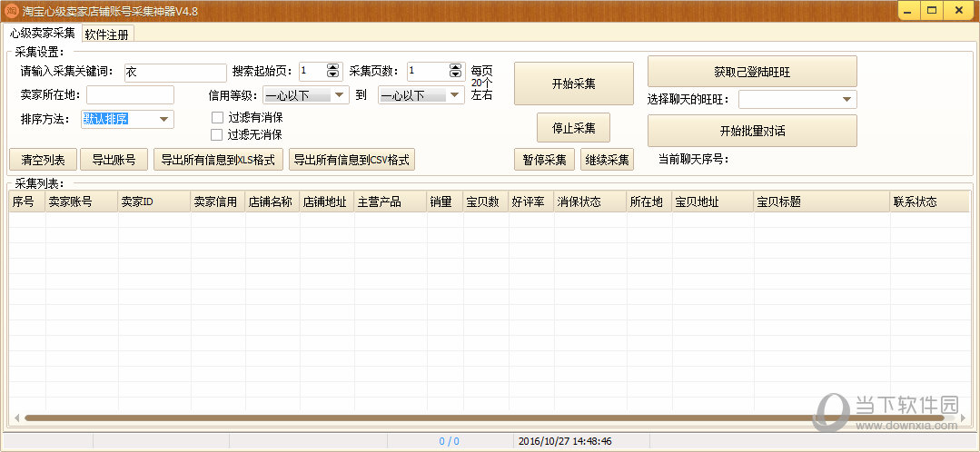This screenshot has height=452, width=980.
Task: Click the 卖家ID column header
Action: pyautogui.click(x=154, y=201)
